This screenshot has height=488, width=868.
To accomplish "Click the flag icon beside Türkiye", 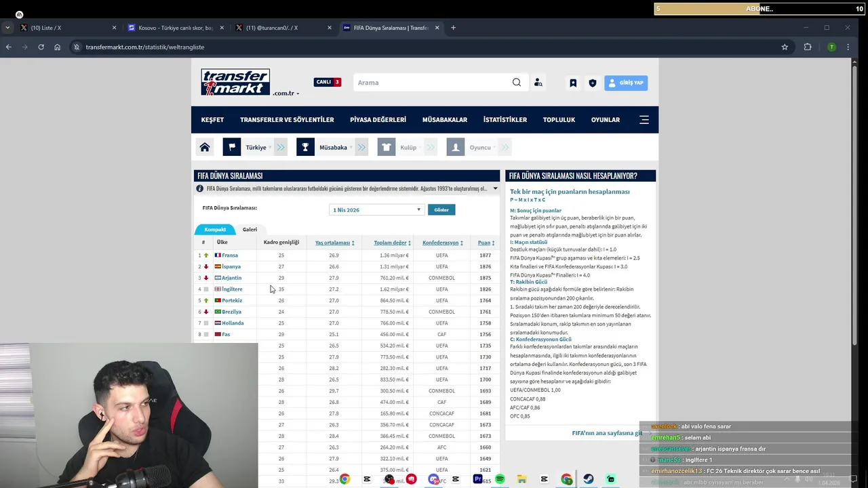I will (232, 147).
